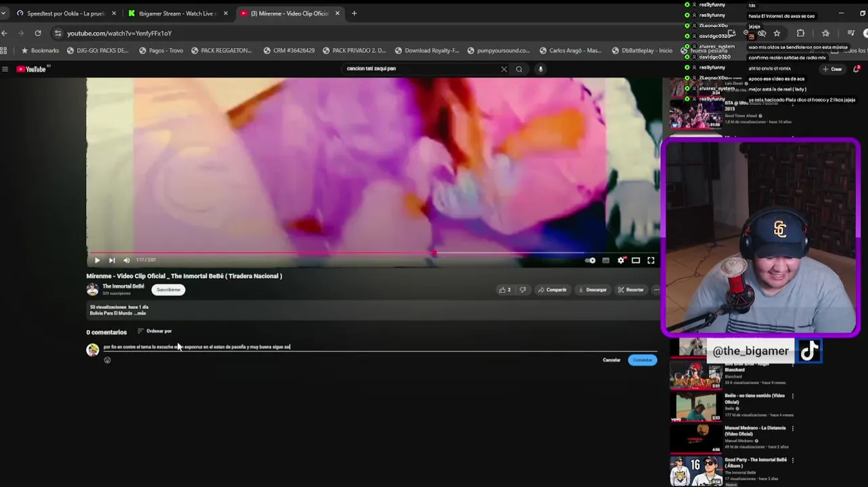Screen dimensions: 868x487
Task: Click the search magnifier button
Action: pyautogui.click(x=519, y=69)
